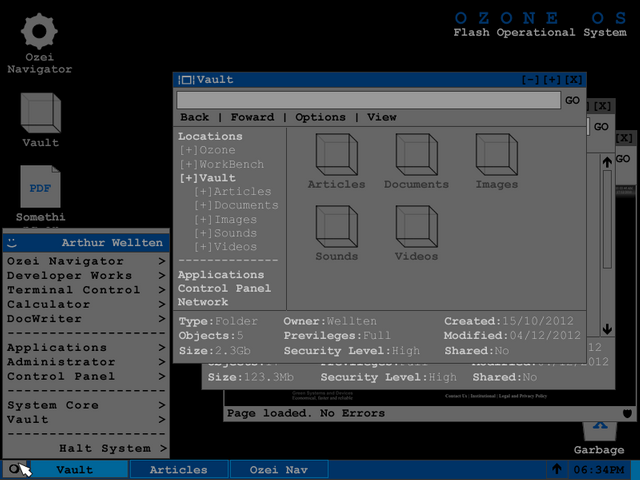Open Terminal Control submenu in start menu
640x480 pixels.
pyautogui.click(x=86, y=290)
